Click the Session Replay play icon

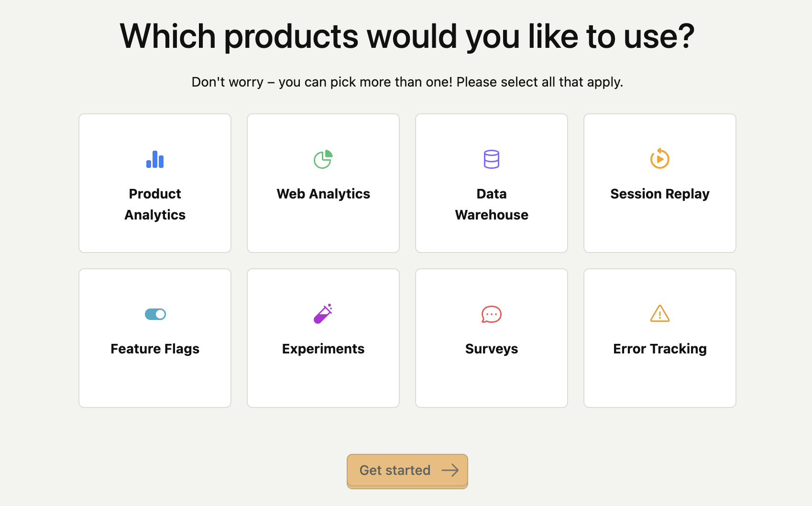point(660,159)
